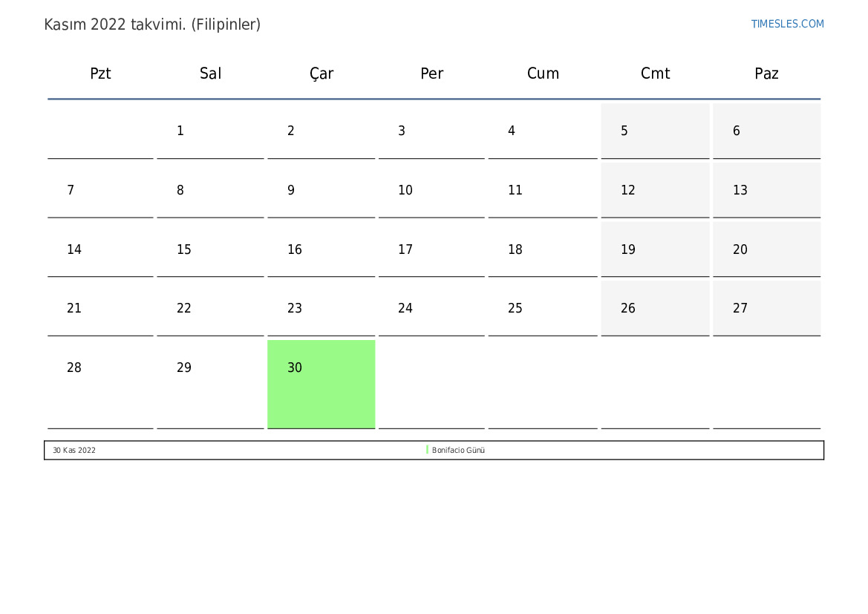This screenshot has width=868, height=614.
Task: Select the highlighted green day 30
Action: pos(321,383)
